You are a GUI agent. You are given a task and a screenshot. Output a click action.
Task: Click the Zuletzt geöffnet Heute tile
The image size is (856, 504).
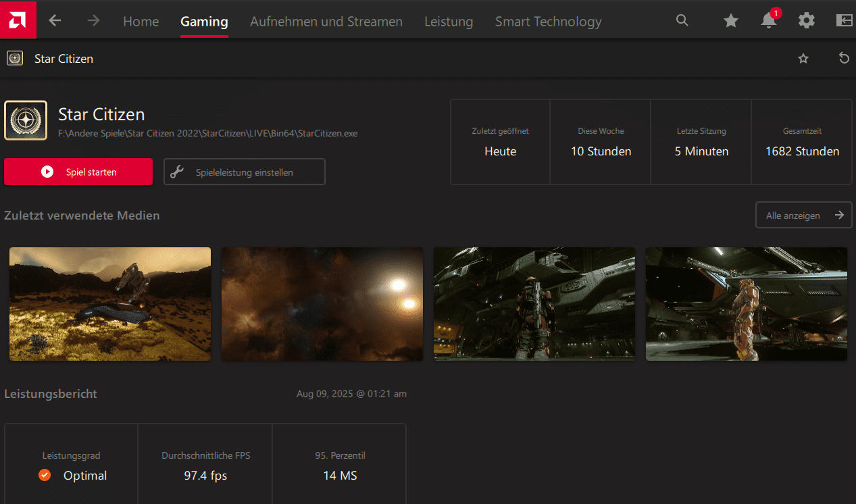[x=500, y=142]
